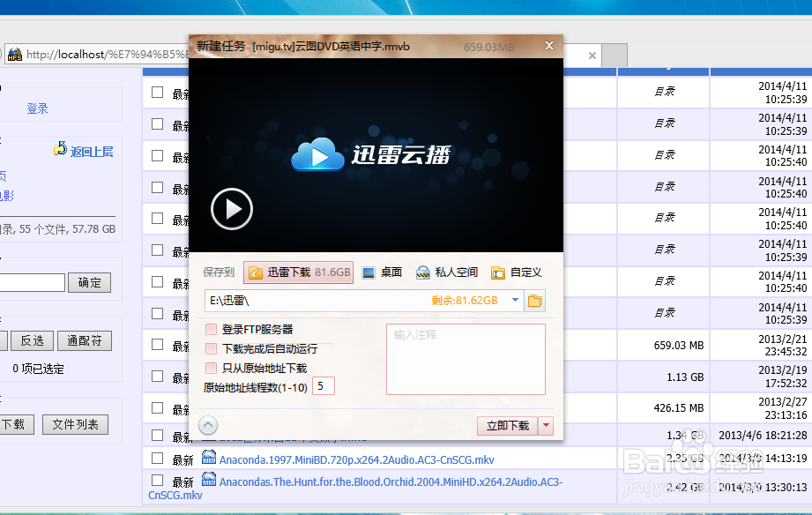This screenshot has width=812, height=515.
Task: Open the folder browse icon beside the path
Action: tap(534, 301)
